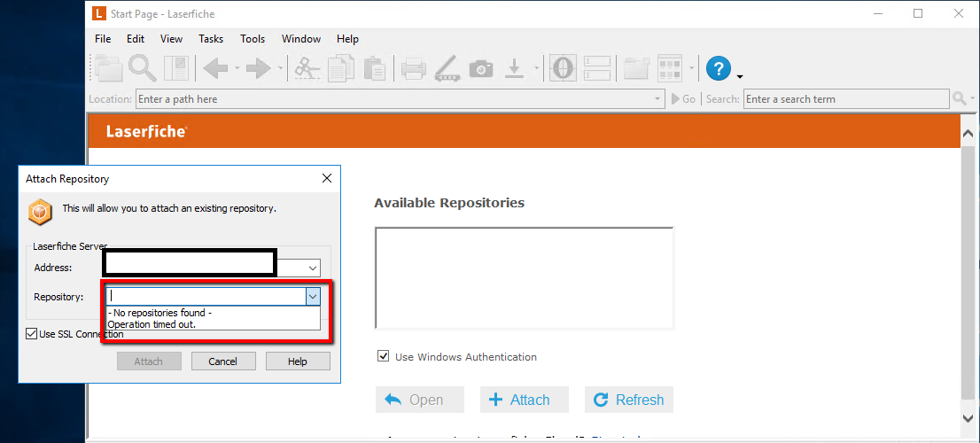980x443 pixels.
Task: Open the View menu
Action: 171,39
